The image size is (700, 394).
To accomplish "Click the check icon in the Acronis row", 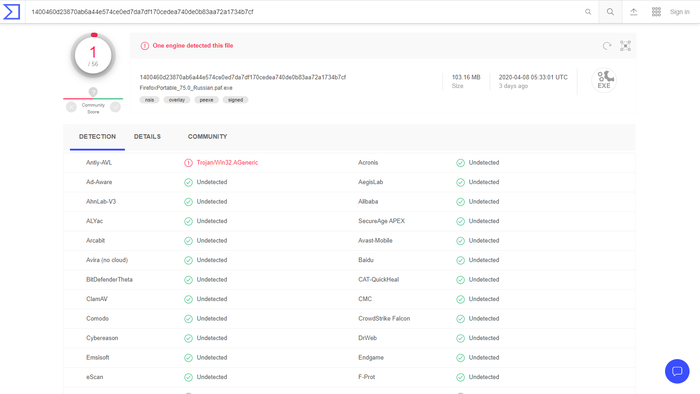I will 460,163.
